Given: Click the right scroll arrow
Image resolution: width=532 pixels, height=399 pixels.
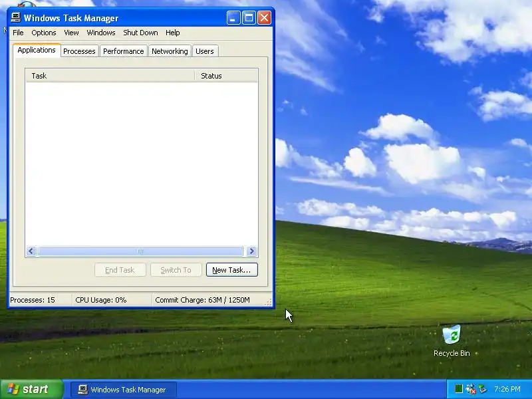Looking at the screenshot, I should tap(252, 251).
